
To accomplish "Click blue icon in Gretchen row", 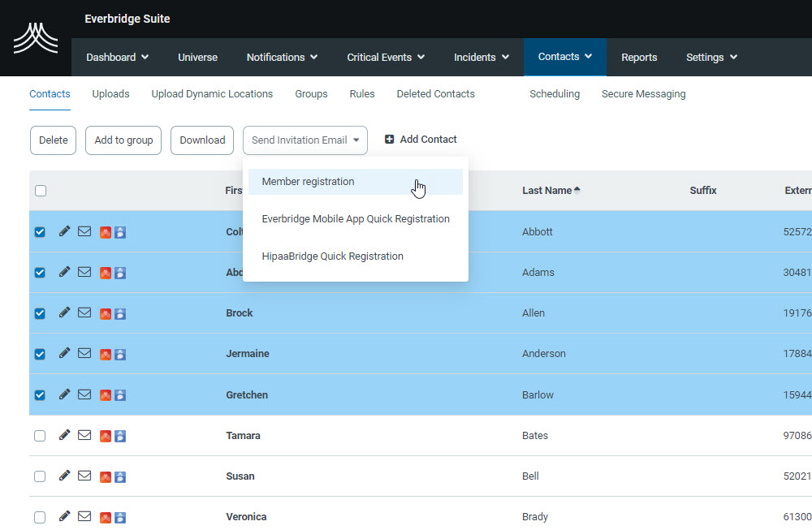I will (x=120, y=395).
